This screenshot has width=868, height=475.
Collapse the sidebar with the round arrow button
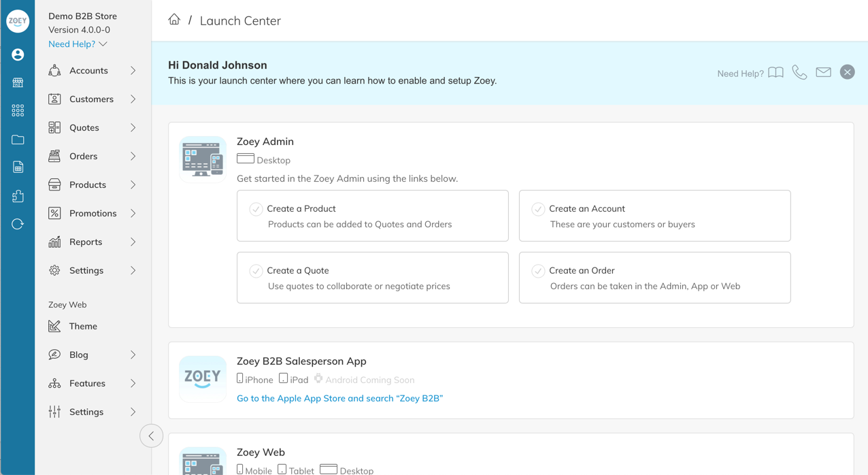(x=151, y=436)
